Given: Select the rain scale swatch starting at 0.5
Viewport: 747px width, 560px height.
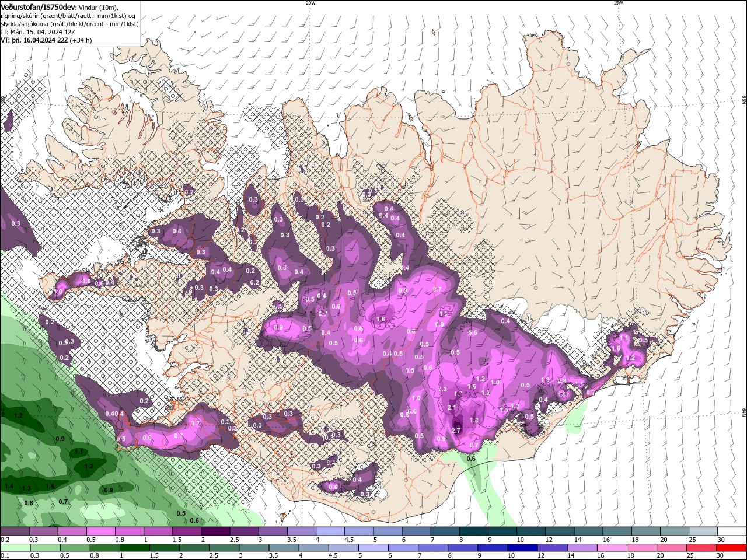Looking at the screenshot, I should (75, 548).
